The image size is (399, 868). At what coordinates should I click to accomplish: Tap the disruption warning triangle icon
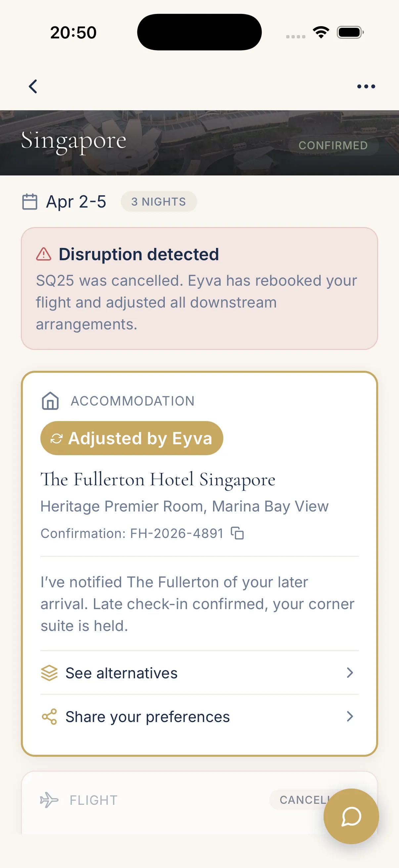click(44, 254)
